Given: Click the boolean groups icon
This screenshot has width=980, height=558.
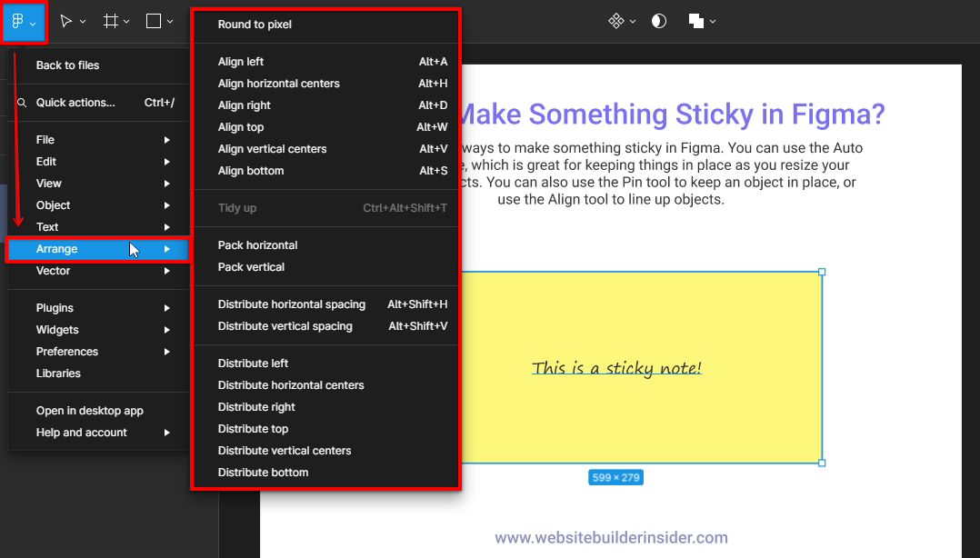Looking at the screenshot, I should click(x=696, y=20).
